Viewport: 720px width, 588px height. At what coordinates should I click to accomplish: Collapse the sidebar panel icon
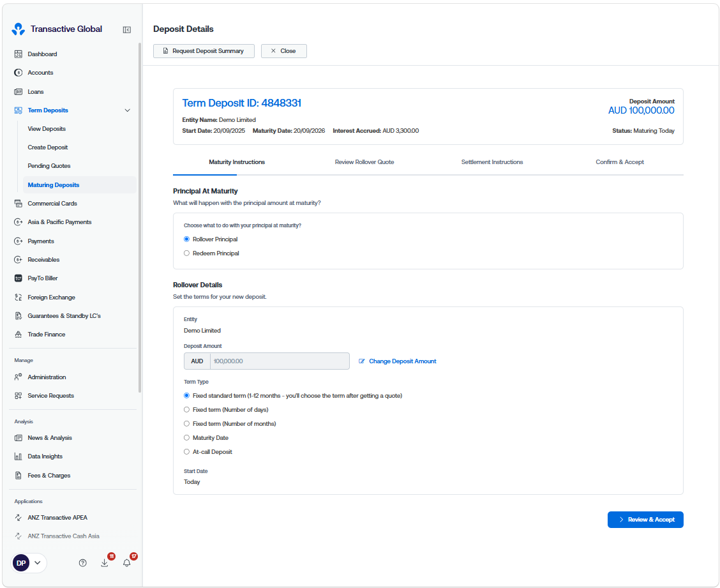point(127,30)
